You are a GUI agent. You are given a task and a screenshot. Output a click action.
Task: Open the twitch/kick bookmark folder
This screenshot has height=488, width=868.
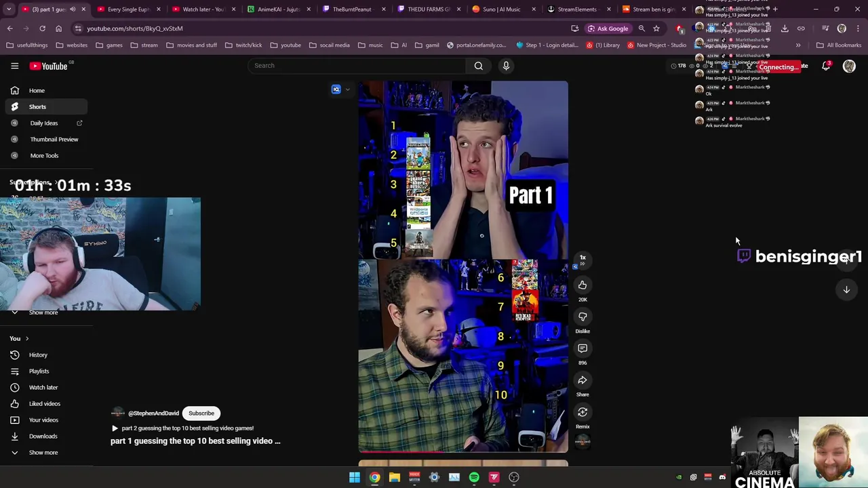point(243,45)
